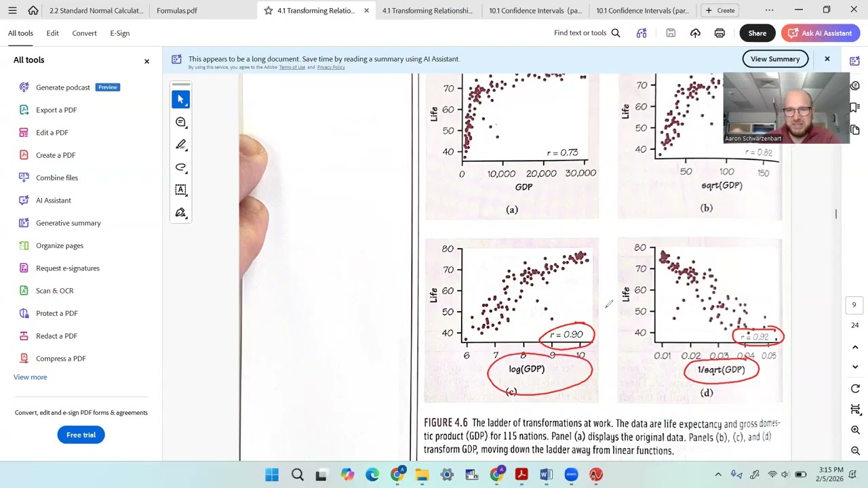This screenshot has height=488, width=868.
Task: Open the E-Sign menu
Action: [x=119, y=33]
